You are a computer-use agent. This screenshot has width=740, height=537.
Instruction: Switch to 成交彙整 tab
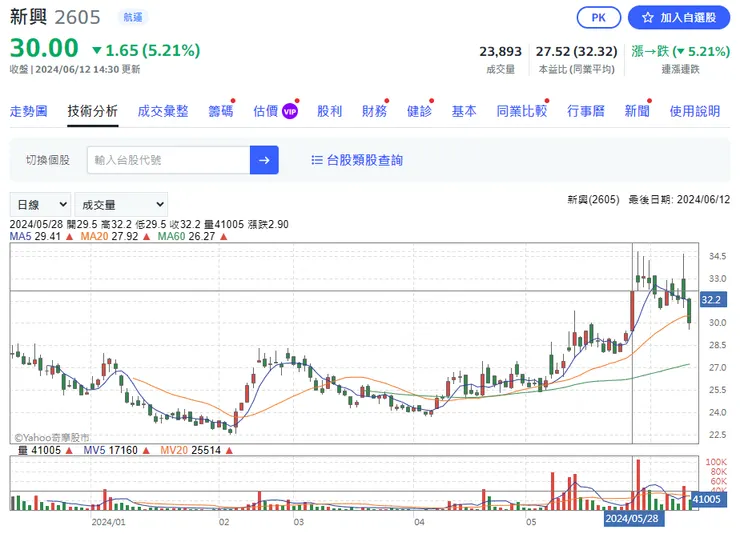click(163, 111)
